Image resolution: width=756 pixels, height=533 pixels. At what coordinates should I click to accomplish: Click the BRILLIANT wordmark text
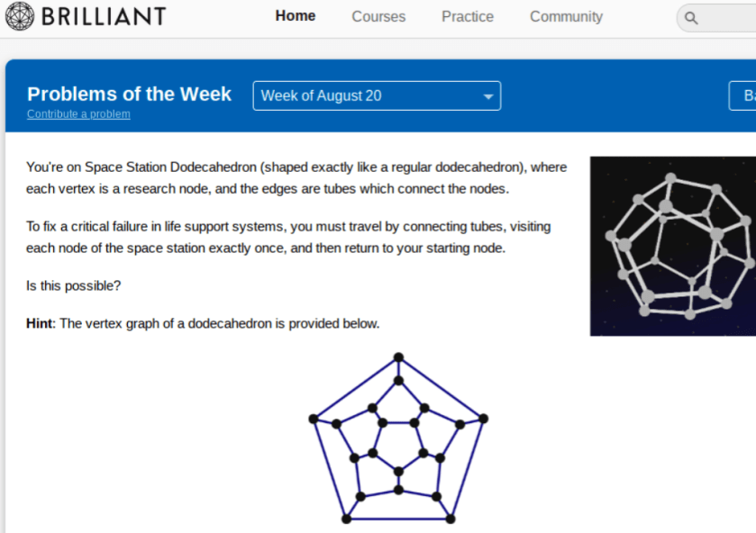(x=105, y=15)
